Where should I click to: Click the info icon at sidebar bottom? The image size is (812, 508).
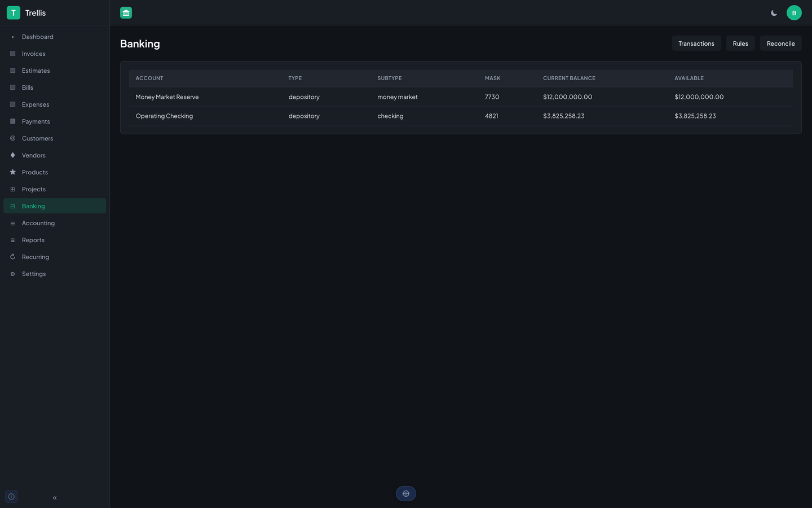[11, 497]
